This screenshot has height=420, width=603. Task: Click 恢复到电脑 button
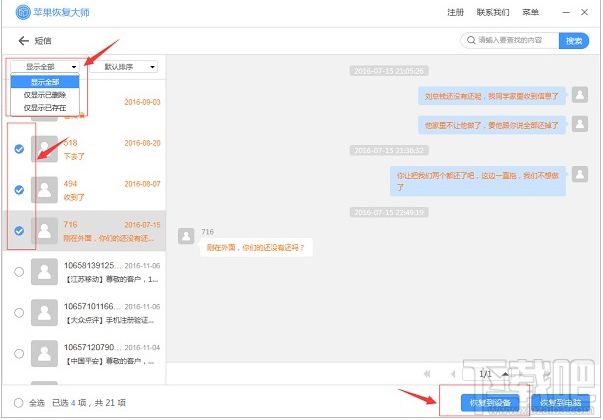coord(560,403)
